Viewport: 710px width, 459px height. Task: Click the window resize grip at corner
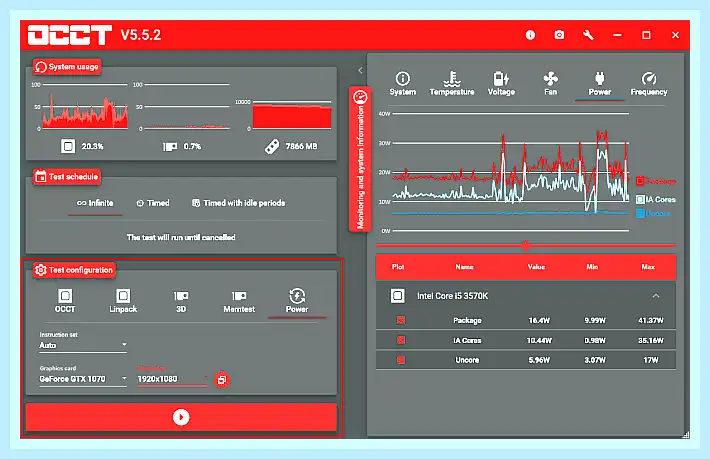tap(686, 435)
